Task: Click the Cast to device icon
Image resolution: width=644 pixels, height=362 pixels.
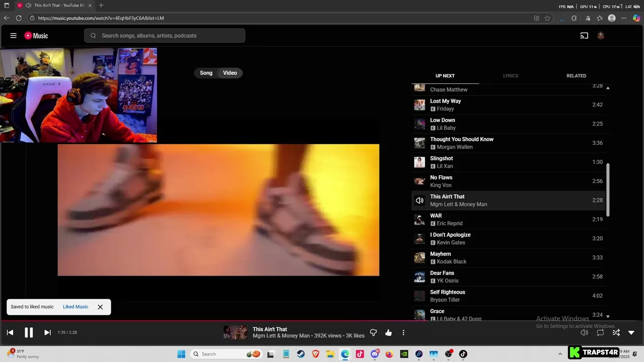Action: click(584, 36)
